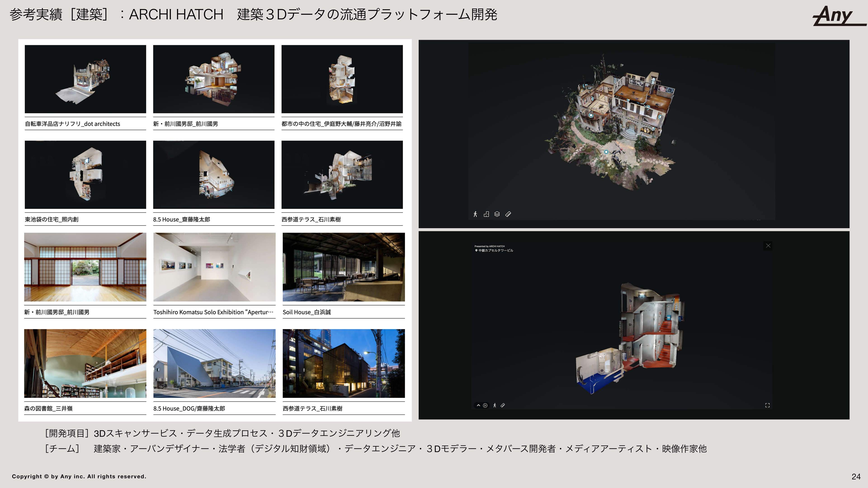This screenshot has width=868, height=488.
Task: Click the location pin beside 中銀カプセルタワービル
Action: point(476,250)
